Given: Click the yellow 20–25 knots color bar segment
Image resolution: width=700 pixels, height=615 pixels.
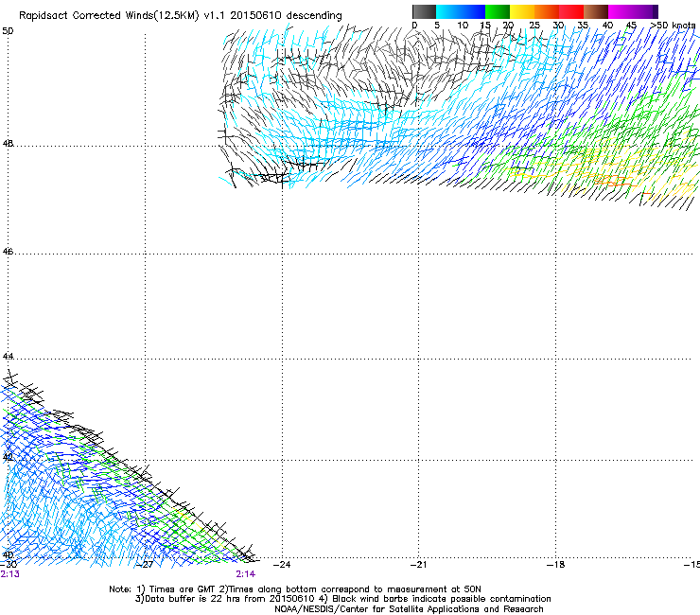Looking at the screenshot, I should [x=522, y=11].
